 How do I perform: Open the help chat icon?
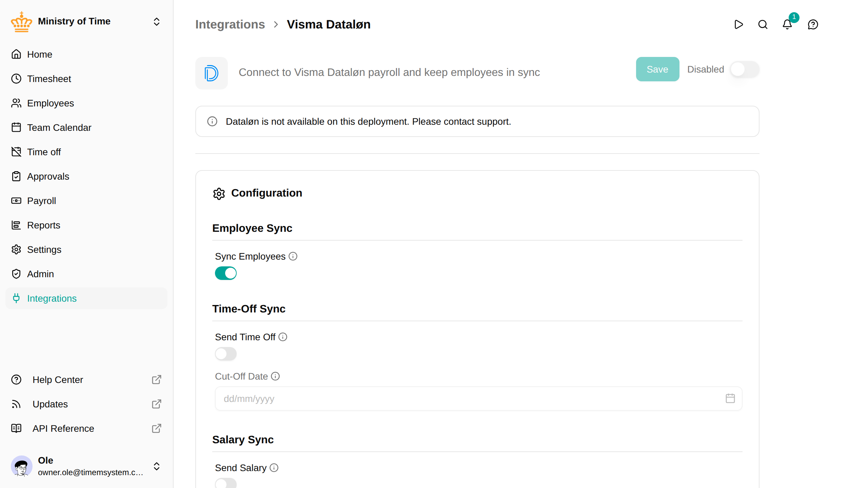[813, 24]
